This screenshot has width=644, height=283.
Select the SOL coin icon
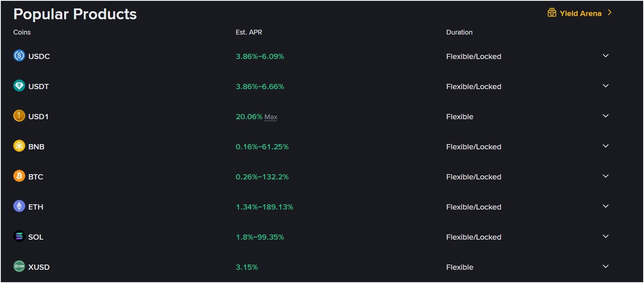[18, 236]
